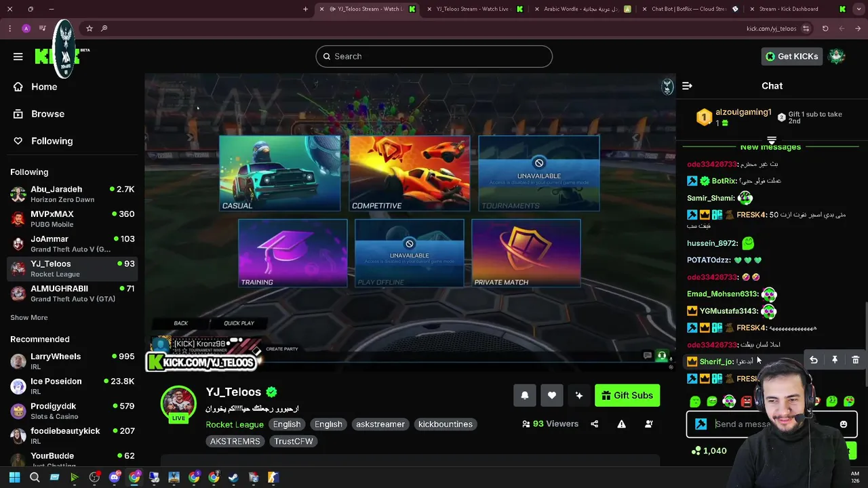Click TrustCFW tag
868x488 pixels.
pos(294,441)
